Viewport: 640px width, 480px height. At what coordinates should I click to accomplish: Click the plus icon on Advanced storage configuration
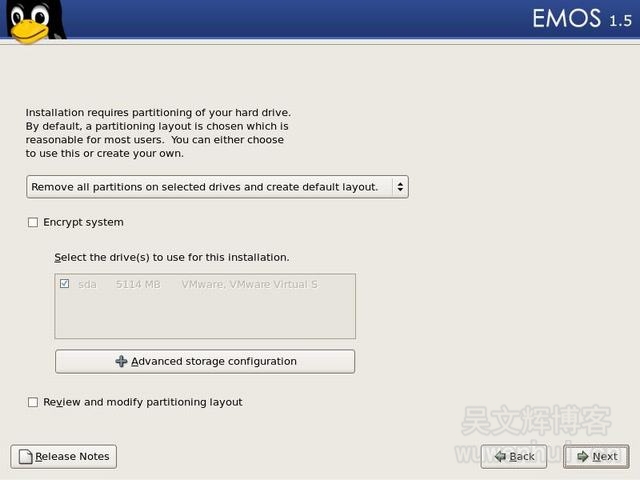click(x=121, y=362)
